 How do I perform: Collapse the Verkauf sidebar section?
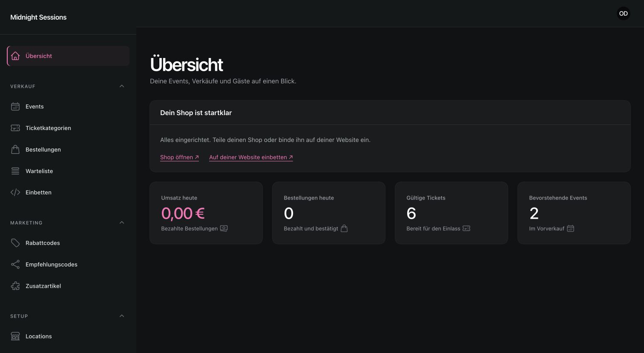click(122, 86)
